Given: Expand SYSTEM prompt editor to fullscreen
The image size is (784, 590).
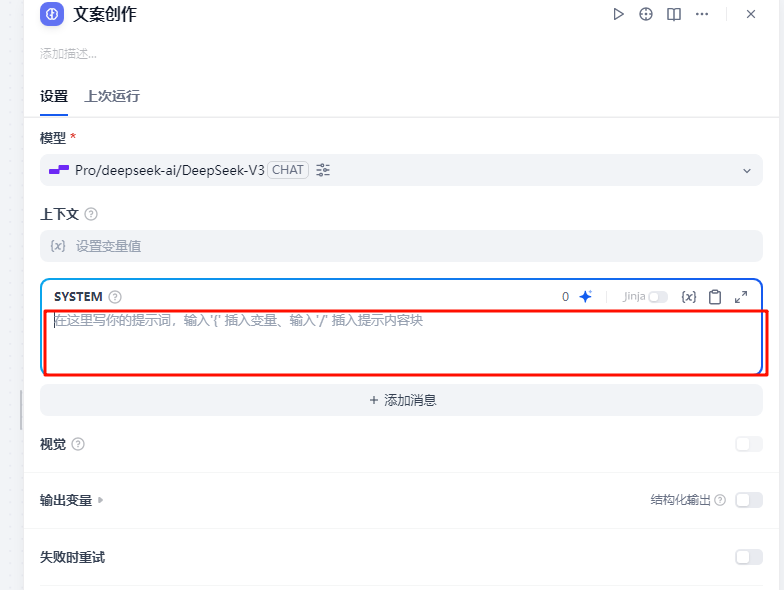Looking at the screenshot, I should tap(741, 297).
